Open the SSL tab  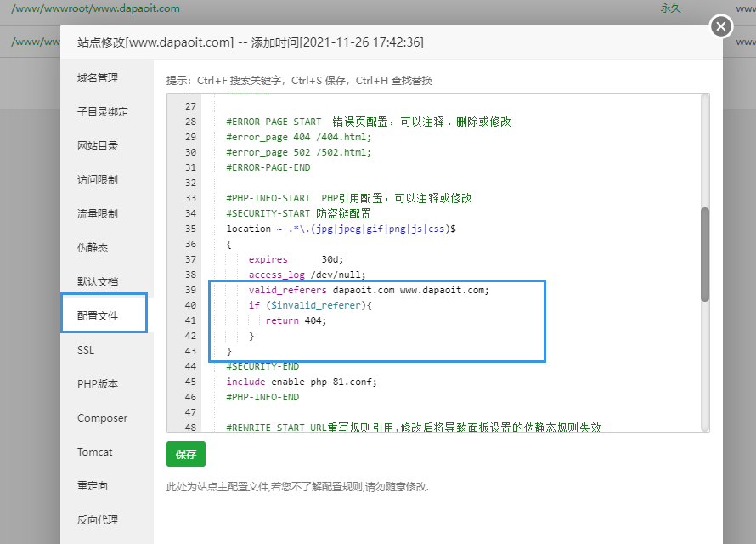pyautogui.click(x=86, y=350)
